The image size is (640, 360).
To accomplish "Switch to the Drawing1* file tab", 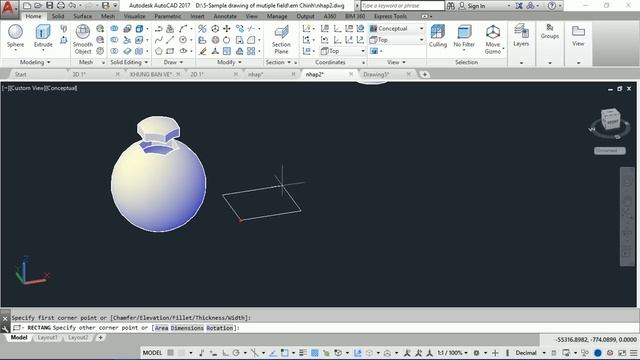I will (376, 74).
